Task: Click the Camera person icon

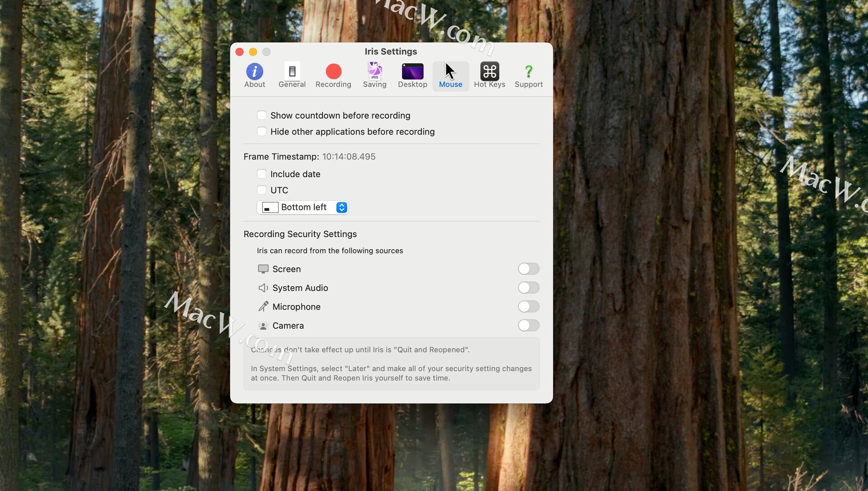Action: 263,326
